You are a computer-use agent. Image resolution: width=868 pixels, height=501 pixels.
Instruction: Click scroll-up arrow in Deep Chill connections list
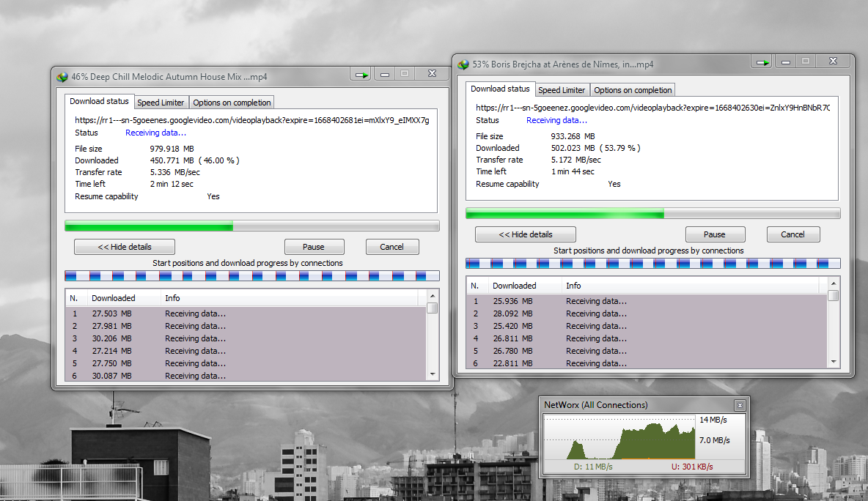coord(433,296)
